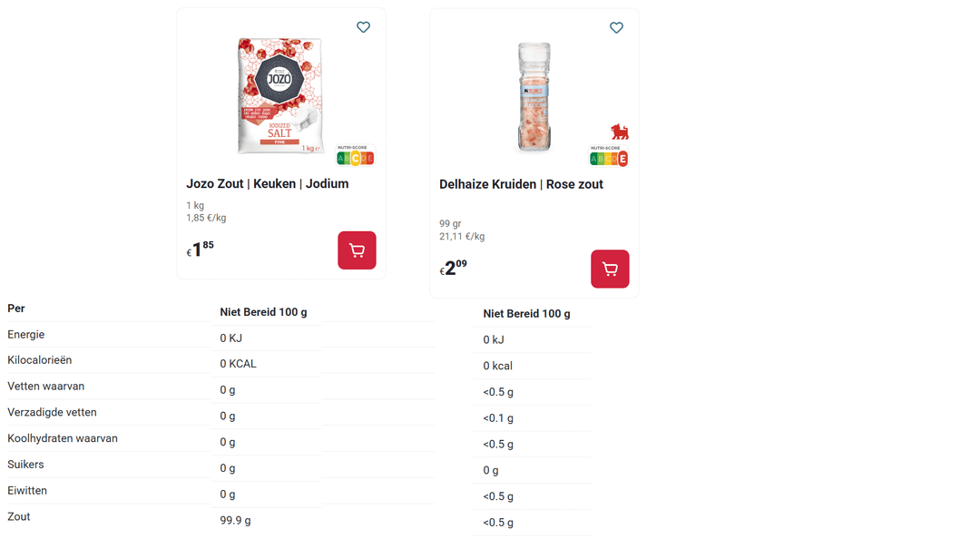The image size is (980, 539).
Task: Click the €1.85 Jozo price
Action: coord(201,250)
